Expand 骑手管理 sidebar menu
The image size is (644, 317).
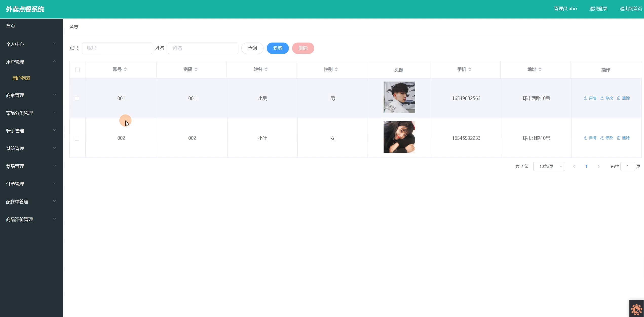[x=31, y=131]
